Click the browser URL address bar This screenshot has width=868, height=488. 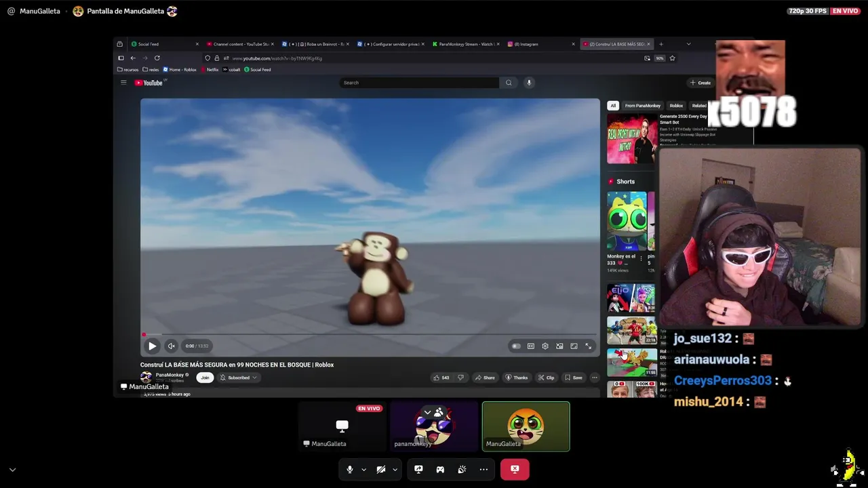434,58
